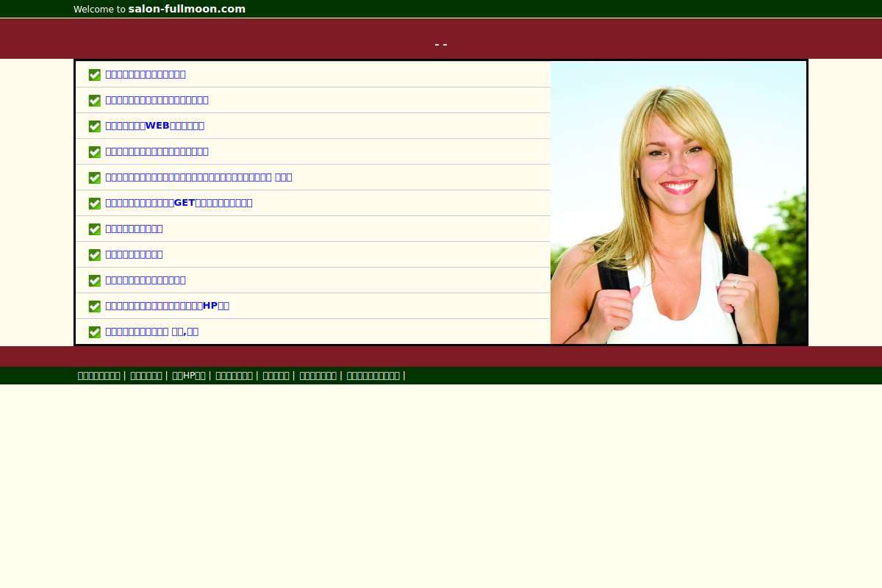Click the green checkmark on the last list row
This screenshot has width=882, height=588.
(95, 332)
